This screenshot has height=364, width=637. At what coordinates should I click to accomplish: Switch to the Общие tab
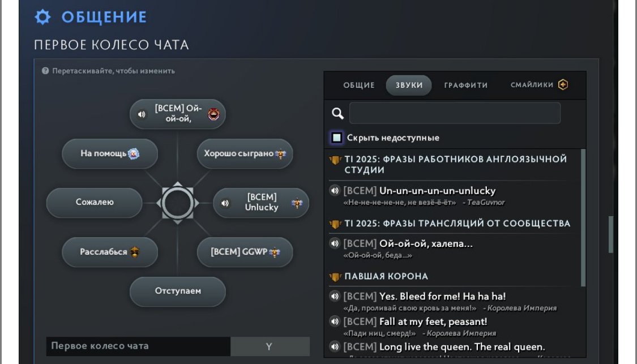point(359,85)
